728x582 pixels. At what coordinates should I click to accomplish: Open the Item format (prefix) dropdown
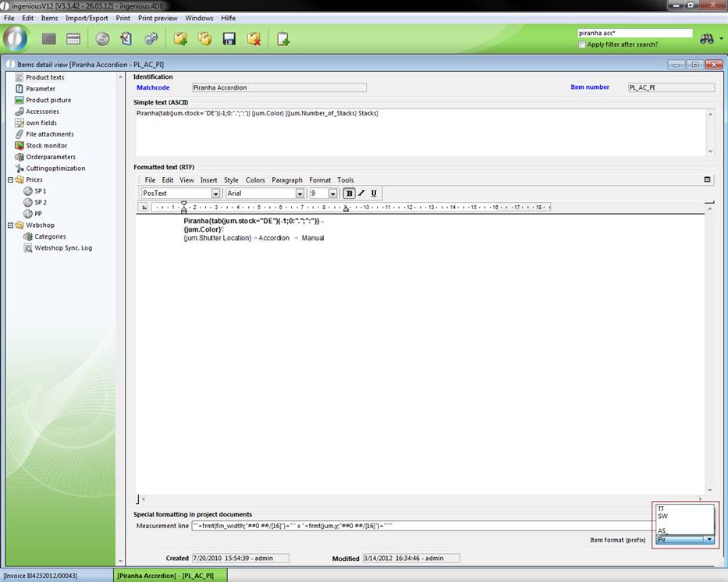point(708,539)
